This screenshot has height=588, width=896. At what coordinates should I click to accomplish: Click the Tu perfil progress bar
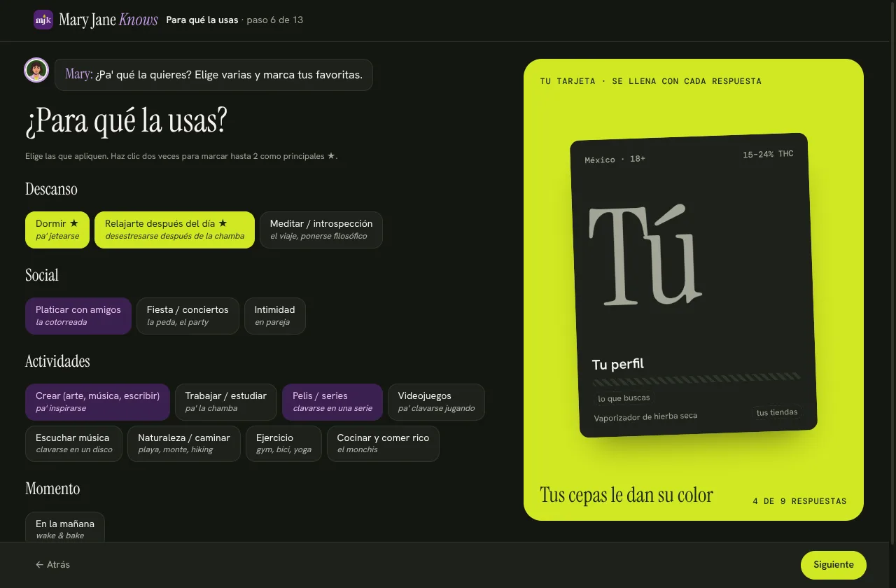point(696,379)
